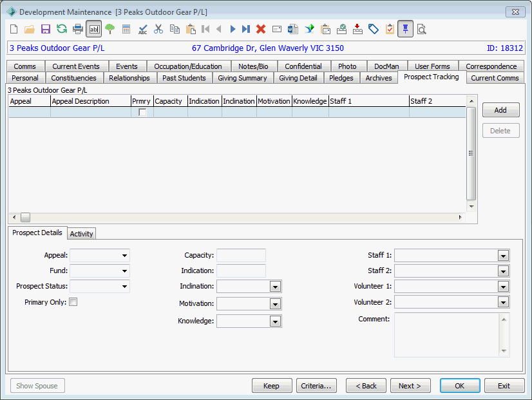The width and height of the screenshot is (532, 400).
Task: Refresh the record with the green arrows icon
Action: point(62,29)
